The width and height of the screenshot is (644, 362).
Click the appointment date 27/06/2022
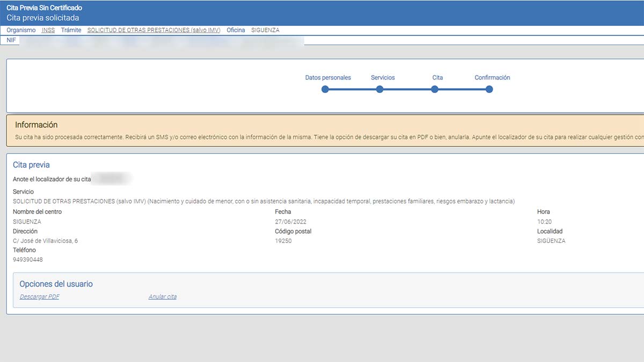coord(290,221)
